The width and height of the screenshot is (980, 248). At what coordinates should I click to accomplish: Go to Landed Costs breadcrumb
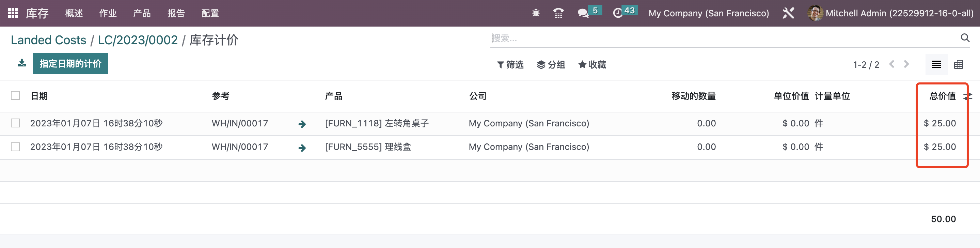click(x=48, y=40)
